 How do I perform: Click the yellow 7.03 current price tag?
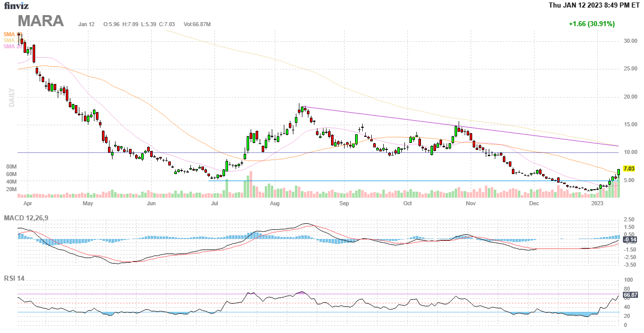tap(628, 169)
